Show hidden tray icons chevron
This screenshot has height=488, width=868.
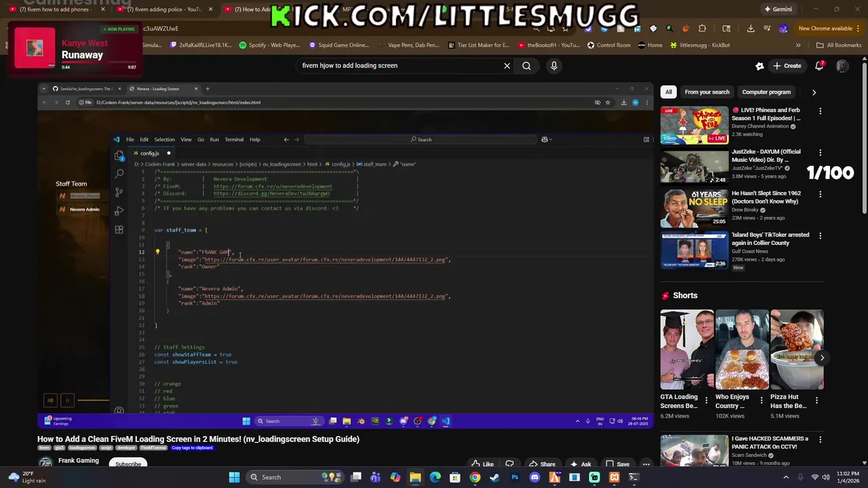[786, 477]
